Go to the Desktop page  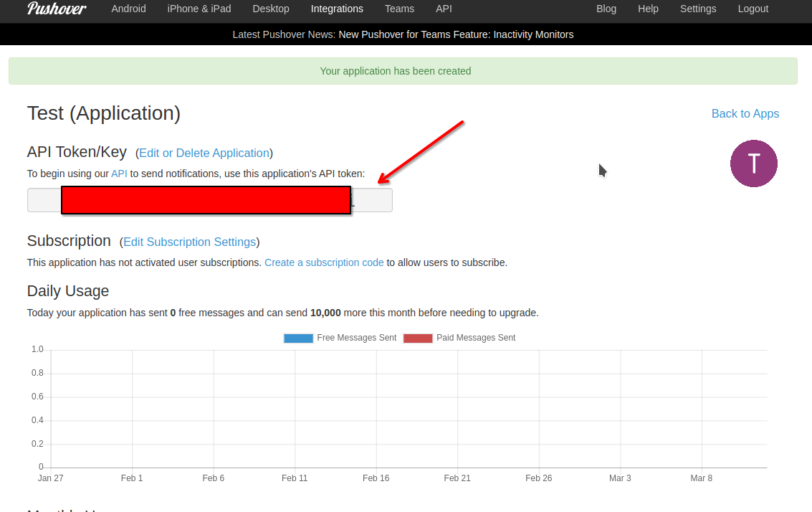271,9
